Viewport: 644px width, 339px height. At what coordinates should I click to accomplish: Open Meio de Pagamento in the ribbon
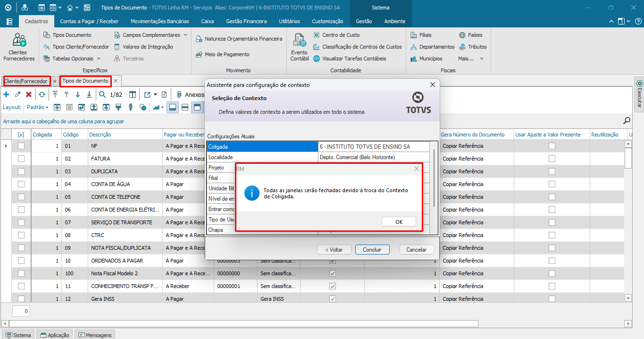[x=222, y=54]
